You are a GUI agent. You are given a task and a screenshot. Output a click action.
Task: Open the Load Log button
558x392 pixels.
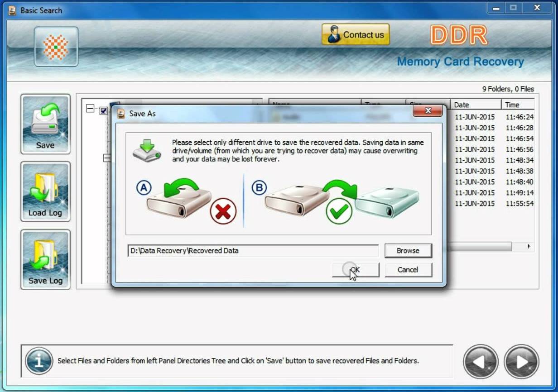coord(45,191)
